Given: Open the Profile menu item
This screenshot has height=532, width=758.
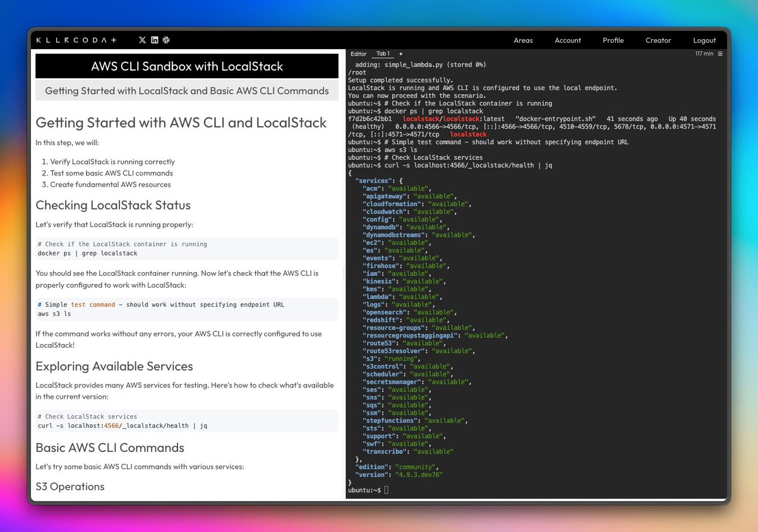Looking at the screenshot, I should pyautogui.click(x=613, y=40).
